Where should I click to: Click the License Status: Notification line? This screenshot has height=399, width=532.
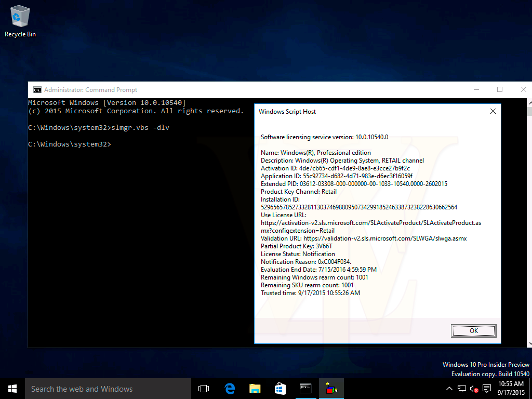(298, 254)
